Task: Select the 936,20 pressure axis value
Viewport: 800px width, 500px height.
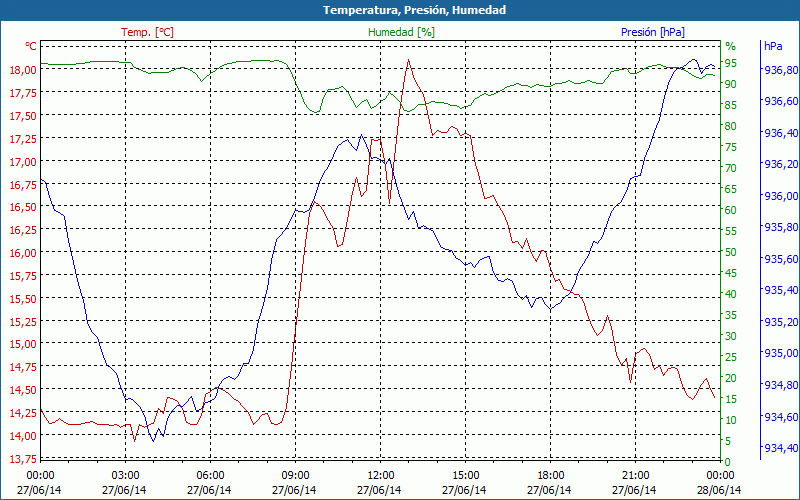Action: [779, 164]
